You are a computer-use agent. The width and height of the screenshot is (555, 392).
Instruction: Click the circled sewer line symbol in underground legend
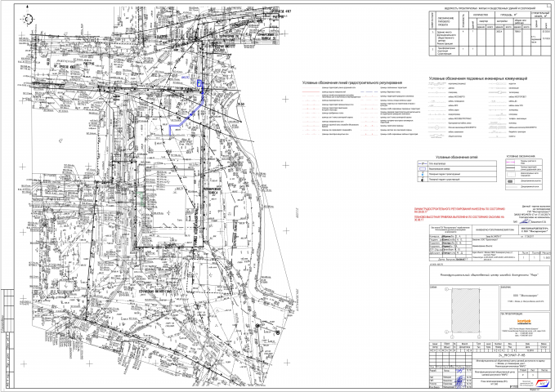pyautogui.click(x=436, y=127)
